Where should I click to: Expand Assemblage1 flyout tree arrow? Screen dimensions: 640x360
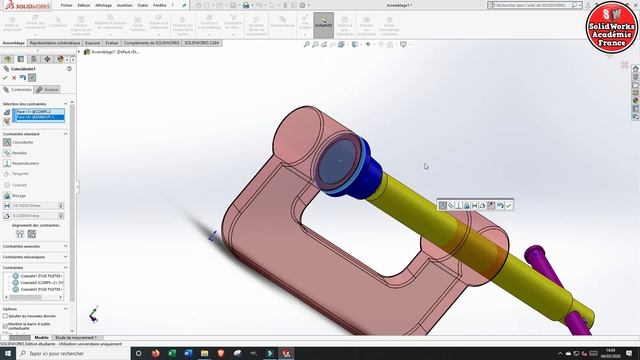(79, 52)
